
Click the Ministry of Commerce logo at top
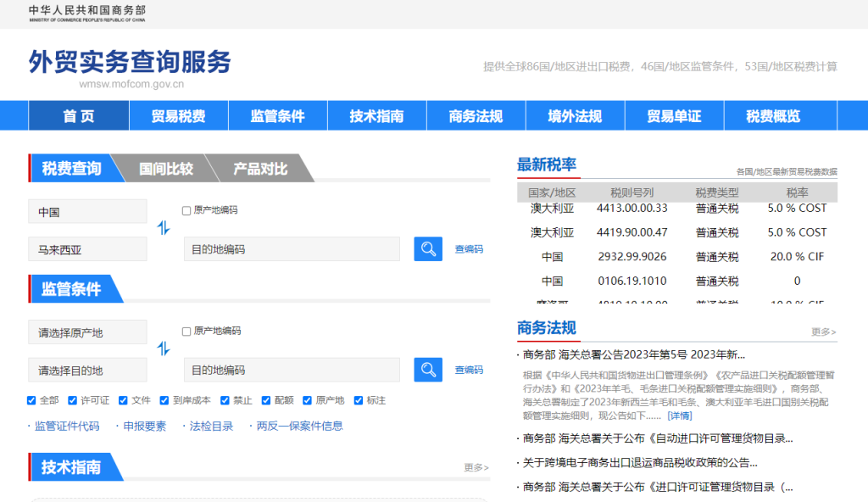pyautogui.click(x=87, y=14)
